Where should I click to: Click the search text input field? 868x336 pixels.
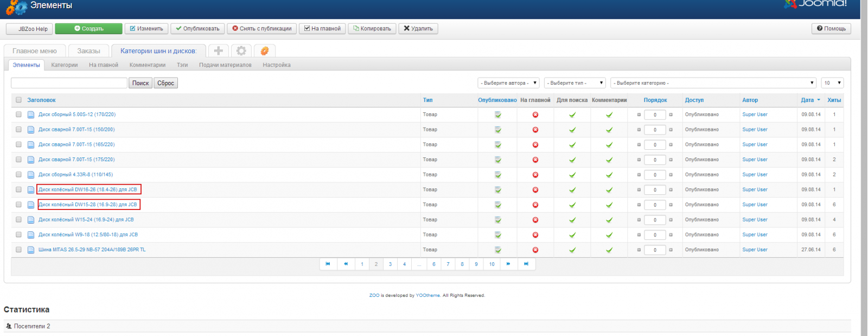point(69,83)
